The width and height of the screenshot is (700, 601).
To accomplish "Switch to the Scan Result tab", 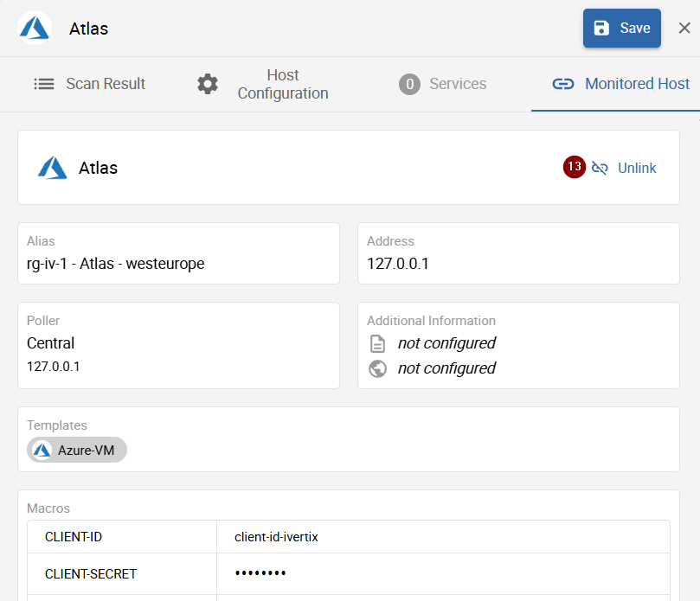I will 90,84.
